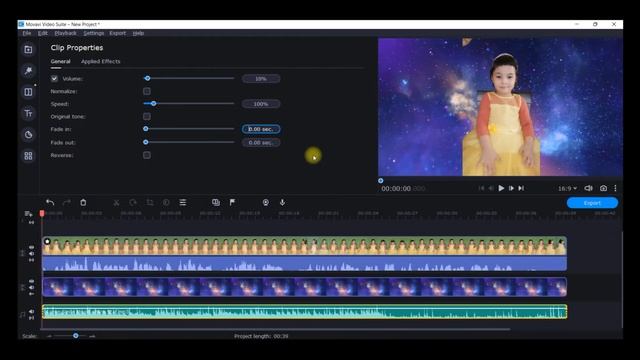Image resolution: width=640 pixels, height=360 pixels.
Task: Take a snapshot with the camera icon
Action: [603, 188]
